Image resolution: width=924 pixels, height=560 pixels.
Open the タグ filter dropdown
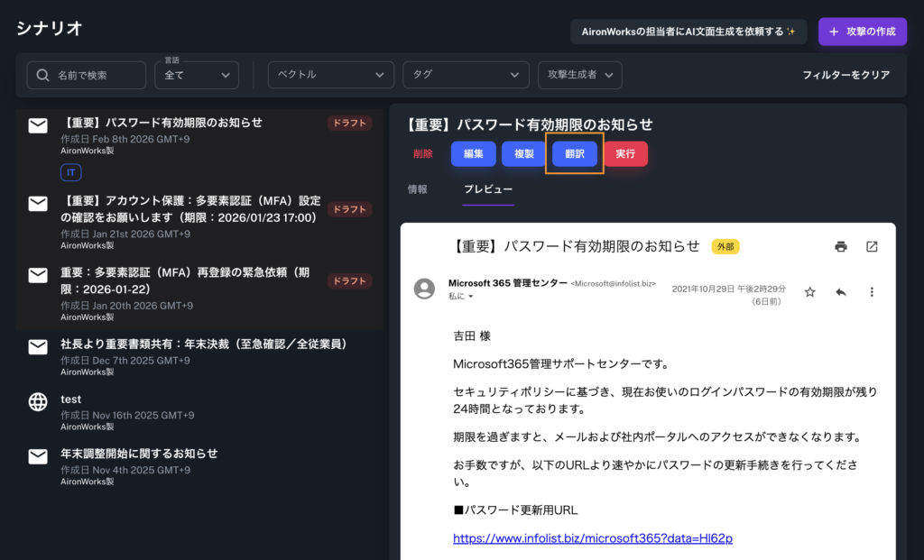tap(466, 75)
